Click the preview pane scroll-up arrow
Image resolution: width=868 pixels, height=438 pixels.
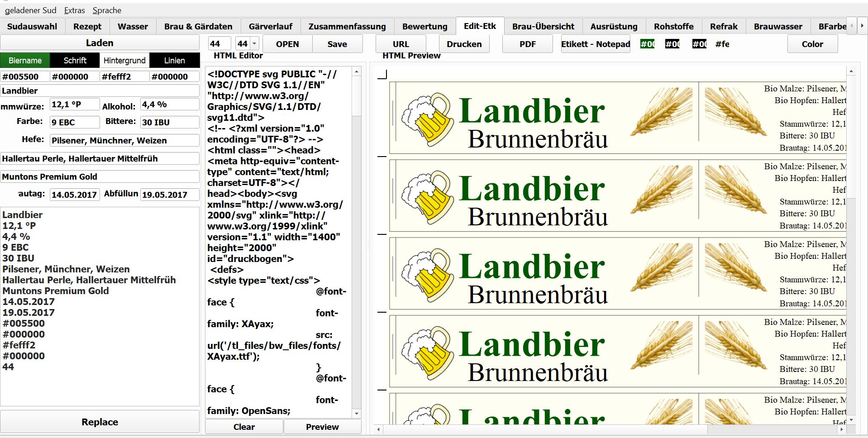tap(851, 71)
